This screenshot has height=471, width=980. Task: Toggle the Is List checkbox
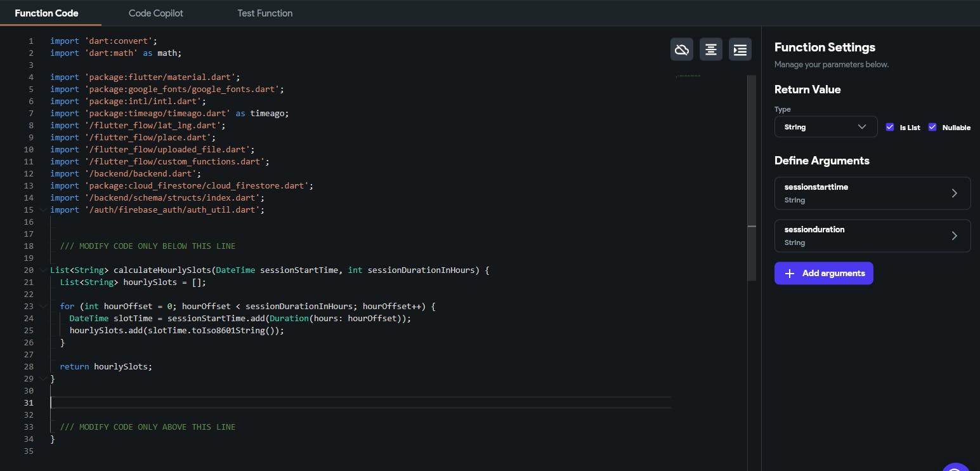tap(890, 127)
